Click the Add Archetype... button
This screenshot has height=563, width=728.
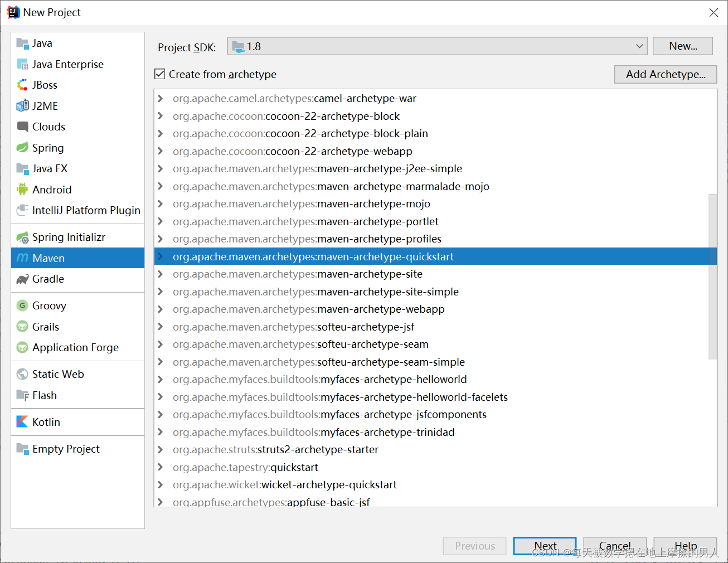tap(666, 74)
